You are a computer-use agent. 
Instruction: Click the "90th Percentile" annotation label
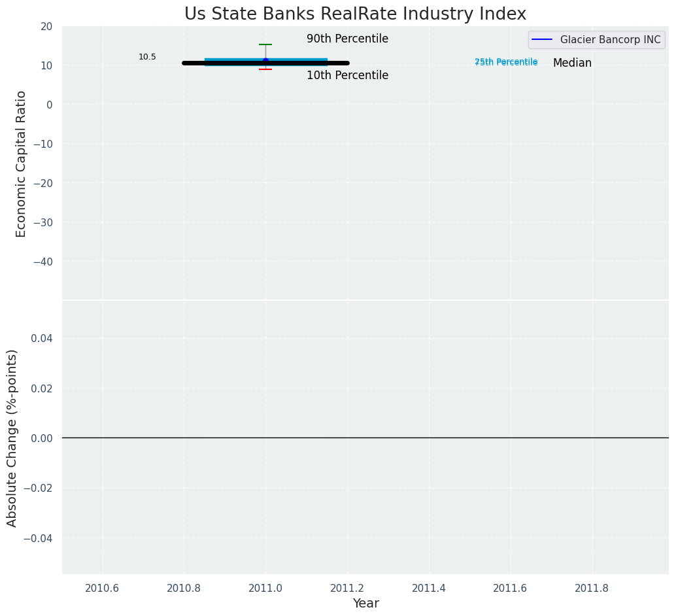tap(347, 39)
